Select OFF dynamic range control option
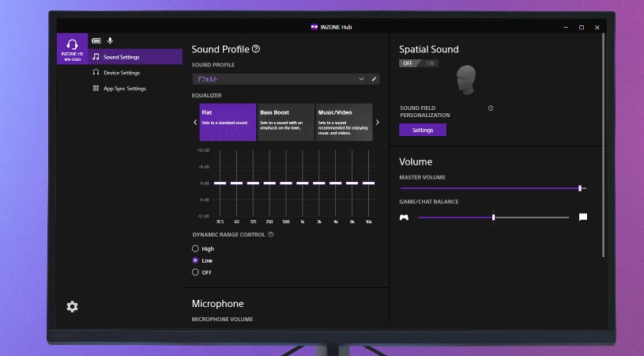 click(x=195, y=272)
